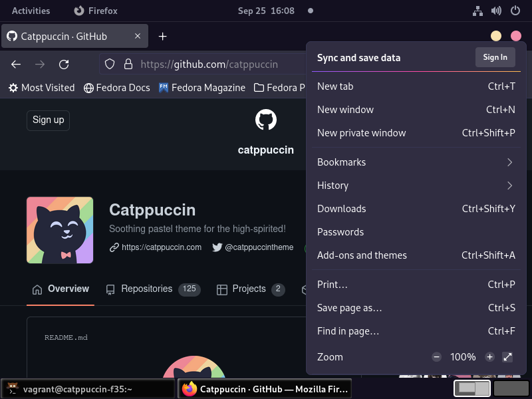The image size is (532, 399).
Task: Open the Activities overview
Action: [x=31, y=11]
